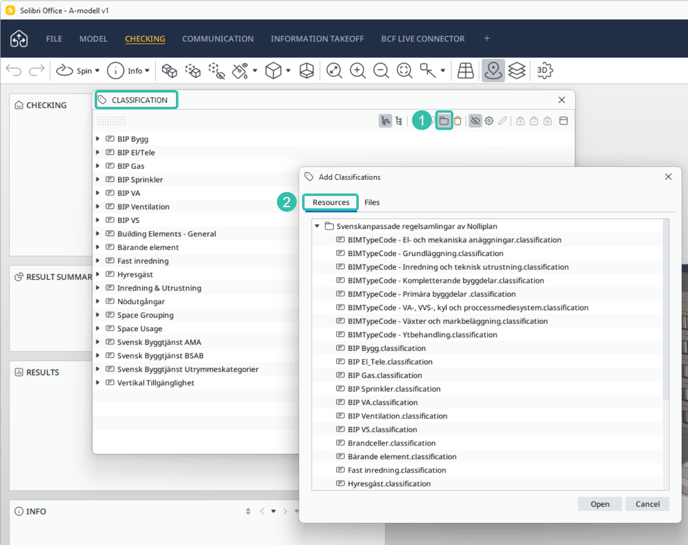Click the 3D view cube icon

(273, 70)
